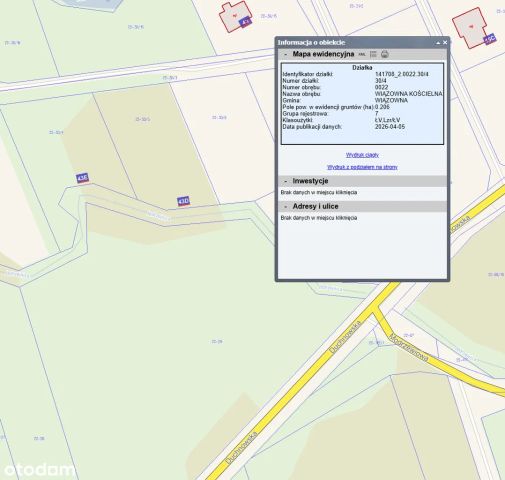Click the Modrzewiowa street label
This screenshot has height=480, width=505.
409,347
